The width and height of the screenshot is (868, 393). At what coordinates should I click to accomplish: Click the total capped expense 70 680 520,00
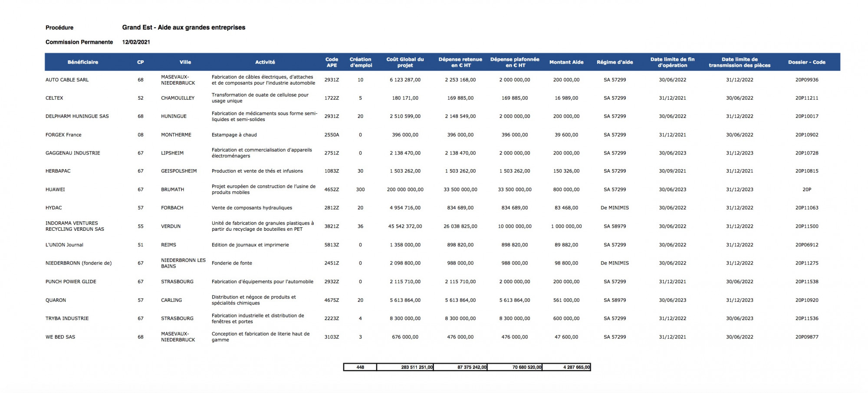(x=527, y=367)
